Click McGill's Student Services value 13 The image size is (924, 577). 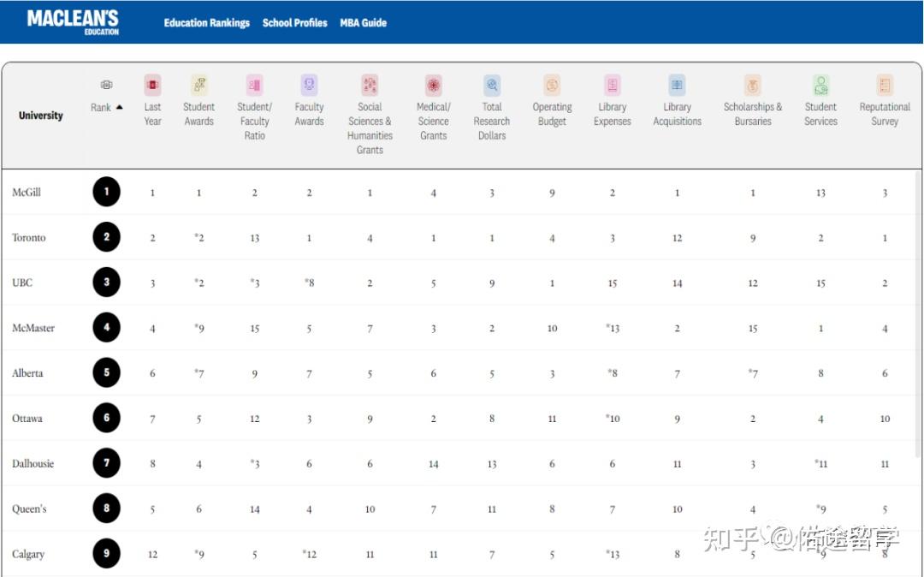tap(820, 193)
